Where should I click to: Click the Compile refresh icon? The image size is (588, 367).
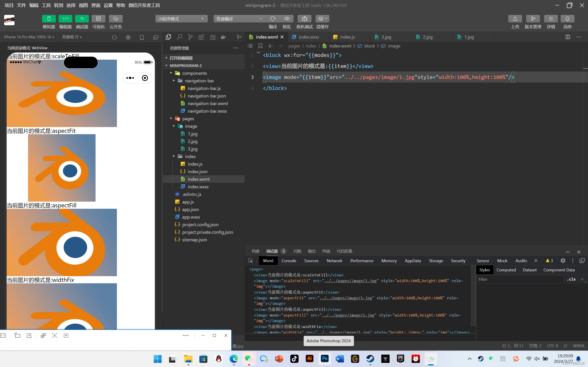click(x=273, y=19)
